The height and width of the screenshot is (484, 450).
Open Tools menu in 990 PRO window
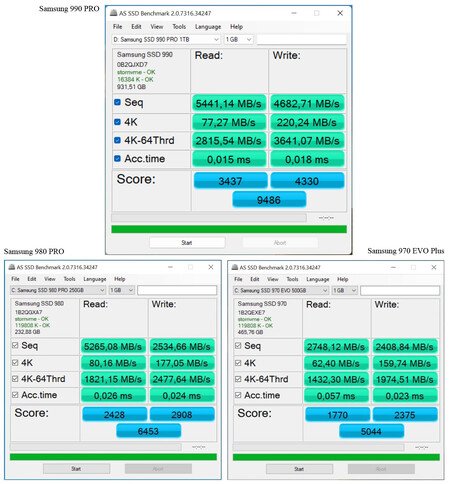179,26
